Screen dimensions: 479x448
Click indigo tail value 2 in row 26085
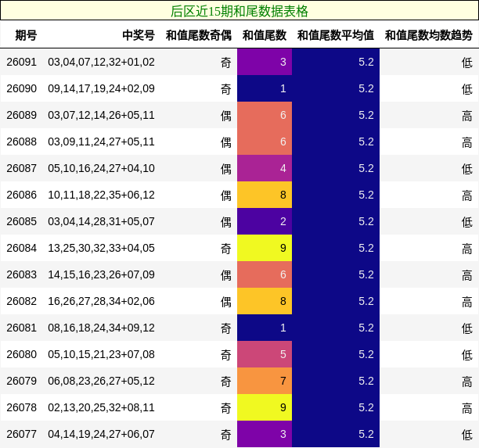265,221
